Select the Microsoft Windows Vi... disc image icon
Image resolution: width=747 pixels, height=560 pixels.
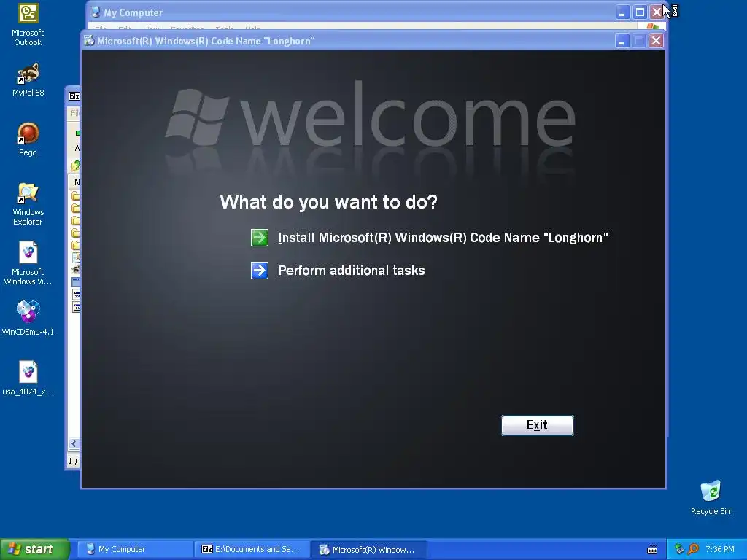point(28,264)
